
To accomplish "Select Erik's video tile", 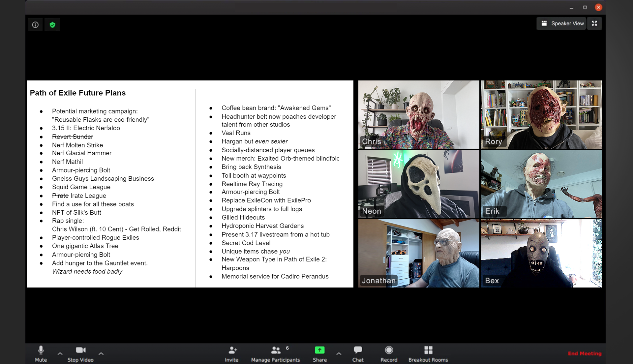I will [x=541, y=184].
